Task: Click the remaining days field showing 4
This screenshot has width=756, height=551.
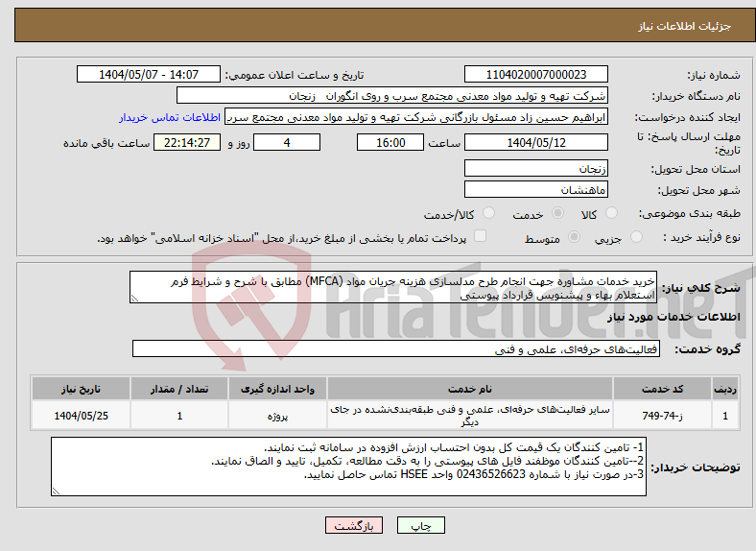Action: (x=287, y=142)
